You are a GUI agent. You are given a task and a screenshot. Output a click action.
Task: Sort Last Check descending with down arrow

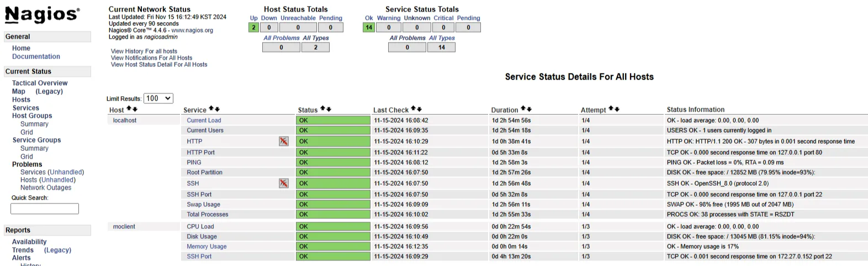pyautogui.click(x=419, y=109)
